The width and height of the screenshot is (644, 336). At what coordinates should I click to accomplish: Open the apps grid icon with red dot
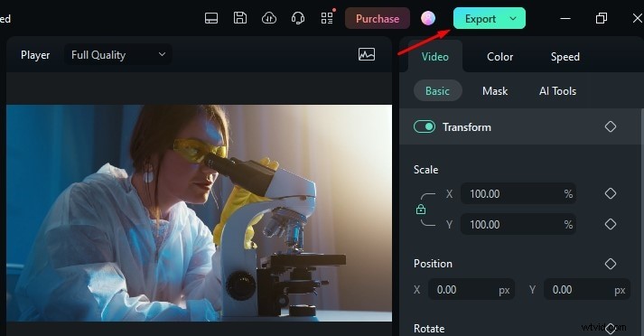[x=327, y=18]
